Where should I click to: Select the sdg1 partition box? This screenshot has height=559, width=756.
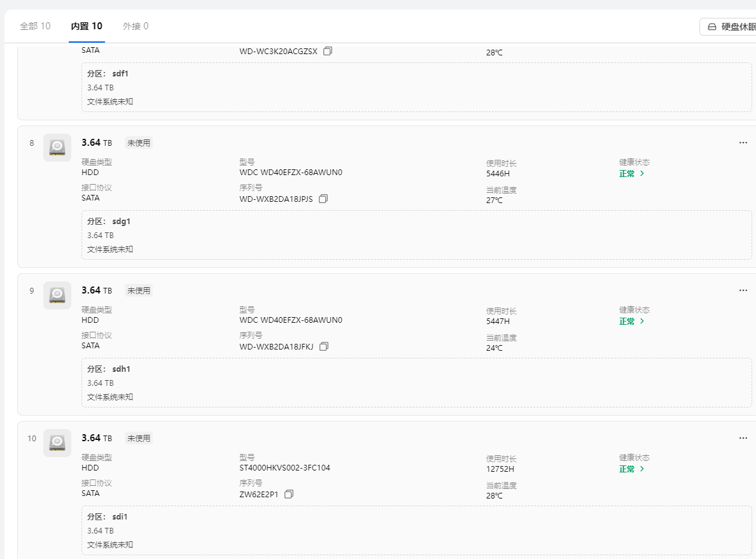[416, 235]
